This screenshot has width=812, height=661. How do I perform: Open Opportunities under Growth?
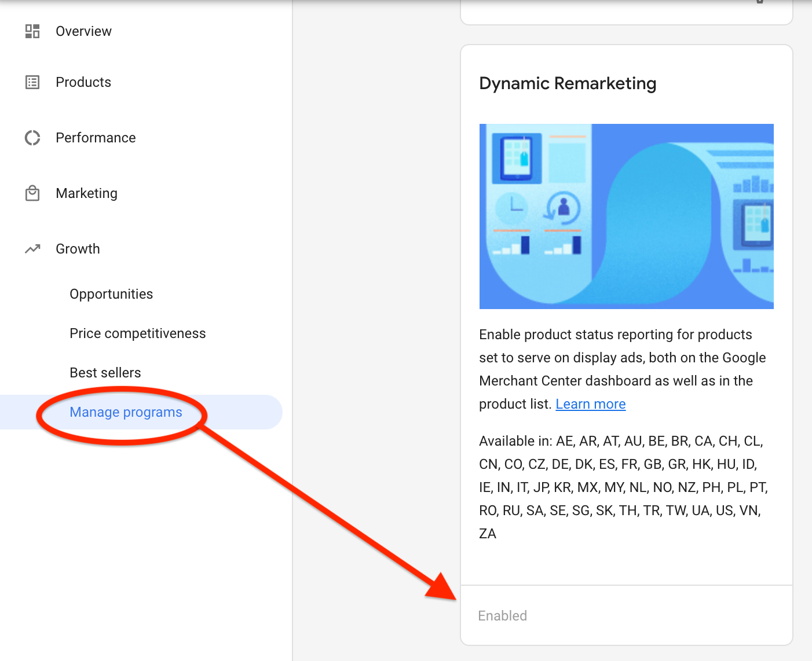111,294
